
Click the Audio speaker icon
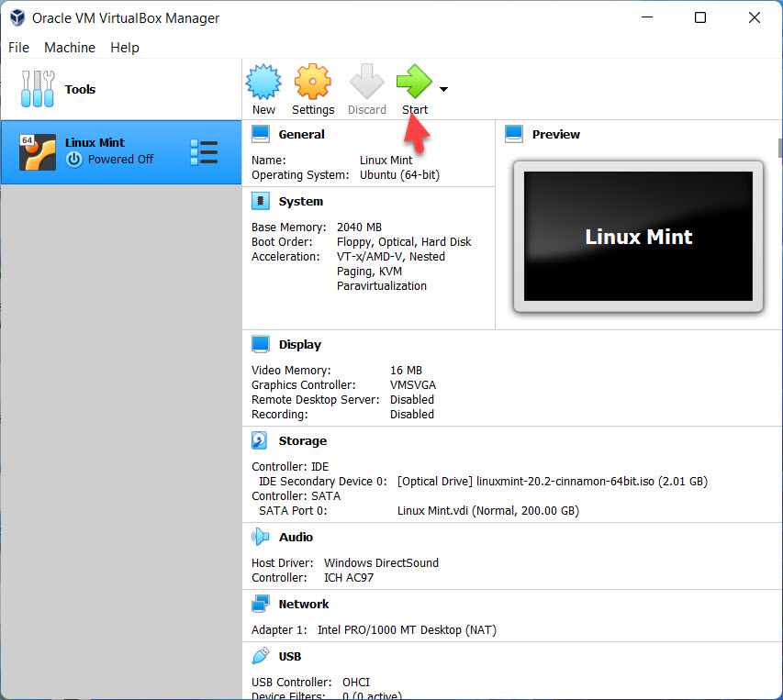tap(261, 538)
